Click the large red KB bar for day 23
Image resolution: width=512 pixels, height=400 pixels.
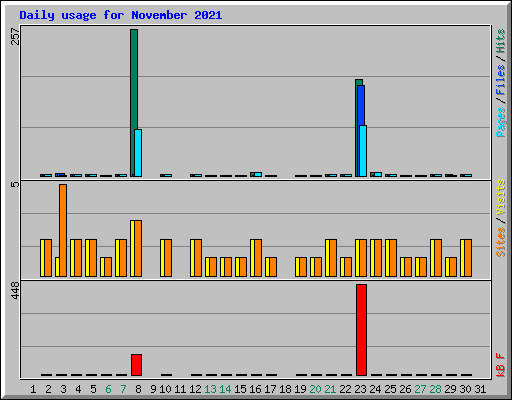[x=361, y=330]
